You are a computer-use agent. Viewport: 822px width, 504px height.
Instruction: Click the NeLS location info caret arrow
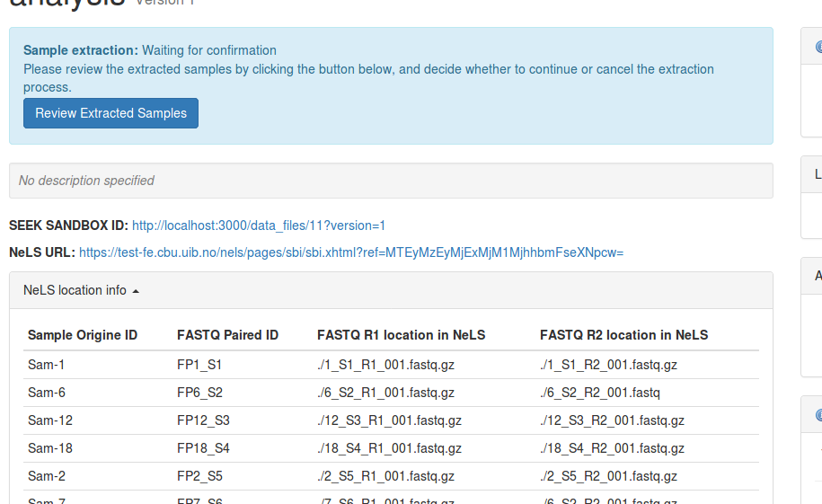pyautogui.click(x=136, y=292)
